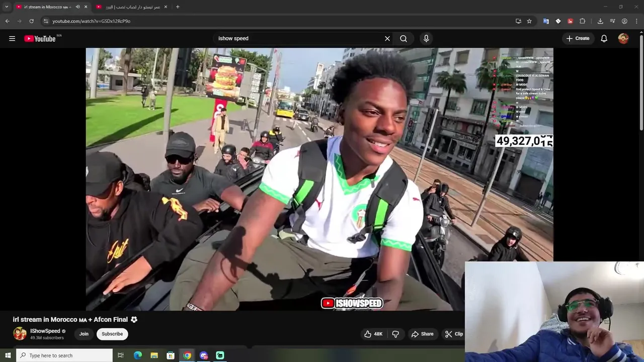644x362 pixels.
Task: Open File Explorer from taskbar
Action: [154, 355]
